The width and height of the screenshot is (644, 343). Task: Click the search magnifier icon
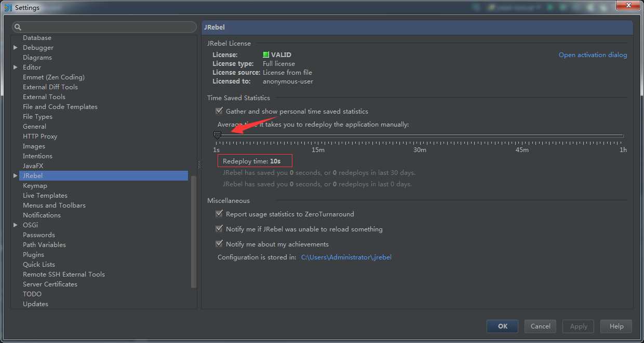click(18, 27)
